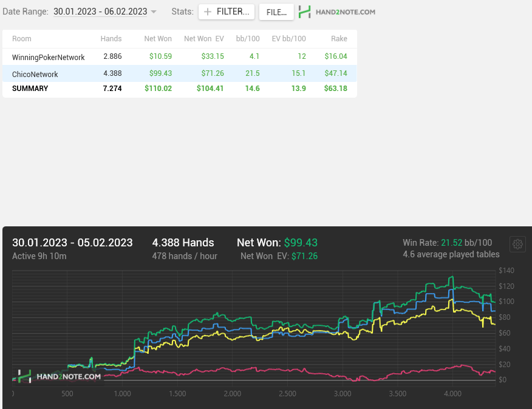The image size is (532, 409).
Task: Select the WinningPokerNetwork row
Action: tap(180, 56)
